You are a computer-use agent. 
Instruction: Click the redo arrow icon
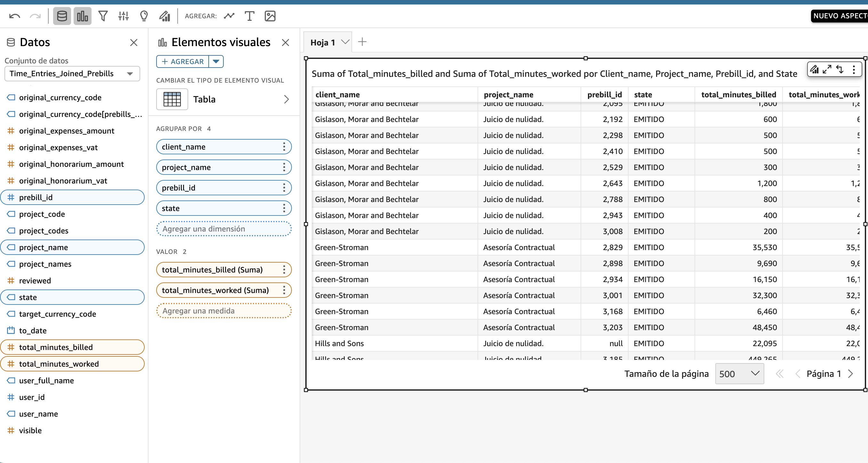(36, 16)
